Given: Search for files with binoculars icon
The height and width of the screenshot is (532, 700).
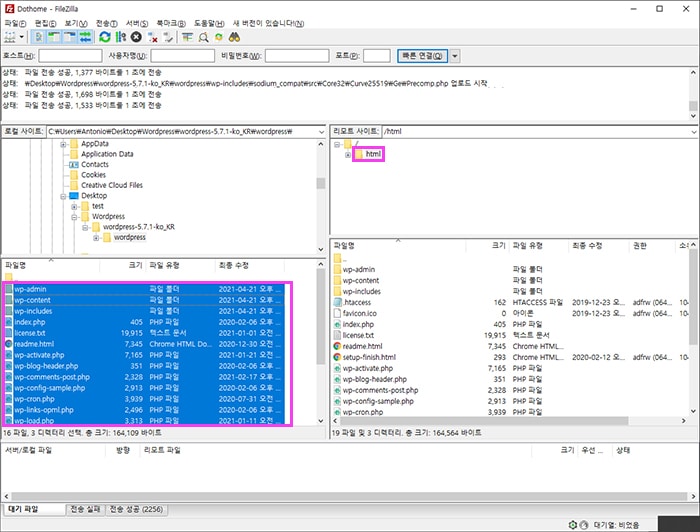Looking at the screenshot, I should click(x=234, y=37).
